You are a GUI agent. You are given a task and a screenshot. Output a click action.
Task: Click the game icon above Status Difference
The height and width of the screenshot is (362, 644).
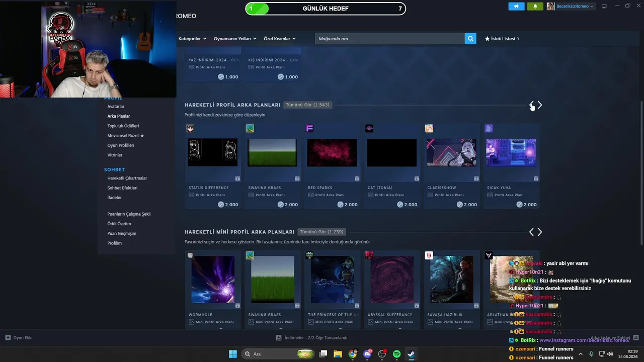pos(190,129)
